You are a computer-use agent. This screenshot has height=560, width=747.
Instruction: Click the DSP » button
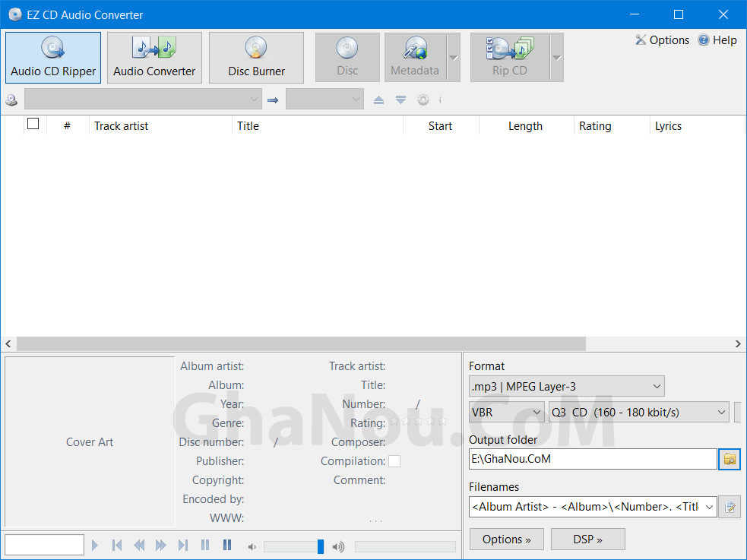(x=588, y=539)
